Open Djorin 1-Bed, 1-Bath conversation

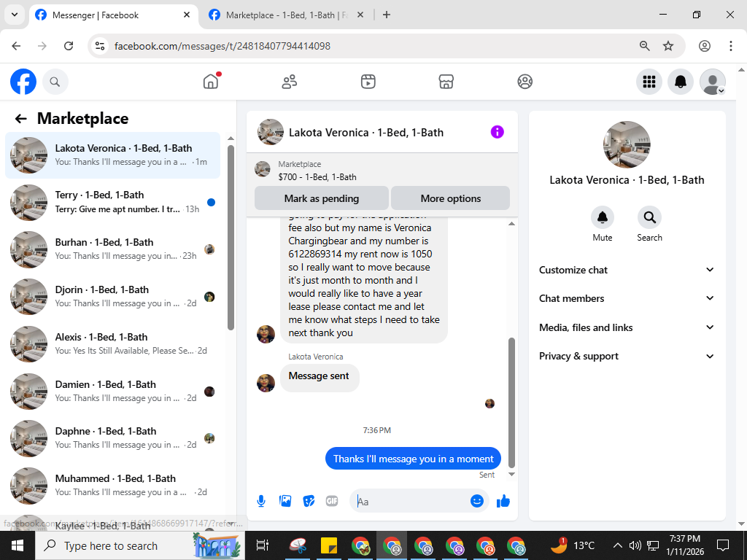pyautogui.click(x=113, y=297)
